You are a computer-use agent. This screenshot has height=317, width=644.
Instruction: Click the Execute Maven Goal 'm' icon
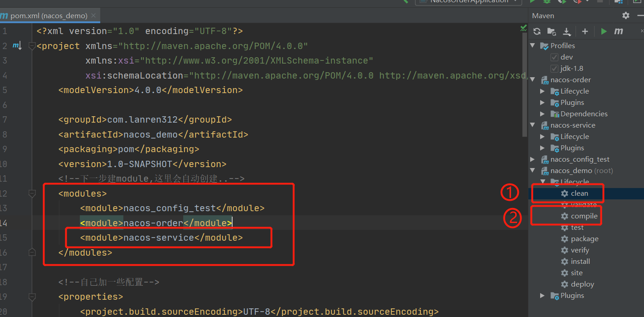click(619, 31)
